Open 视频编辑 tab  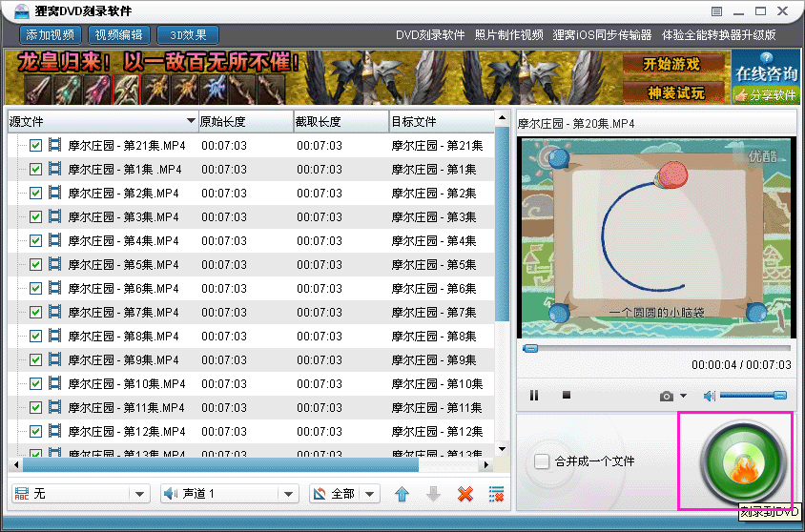click(x=119, y=35)
